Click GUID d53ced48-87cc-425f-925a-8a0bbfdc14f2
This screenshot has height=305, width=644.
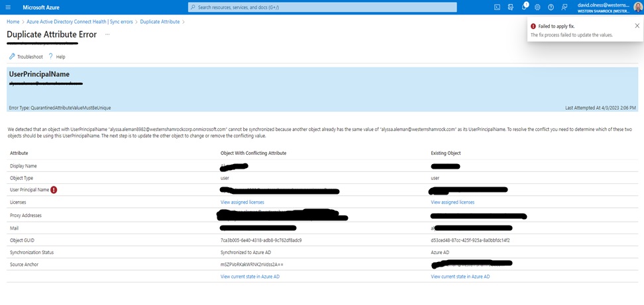(470, 240)
